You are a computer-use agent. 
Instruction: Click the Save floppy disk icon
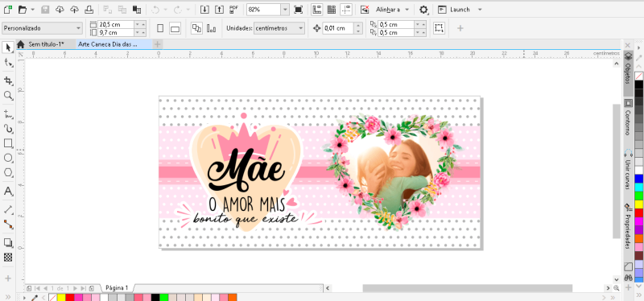[45, 9]
